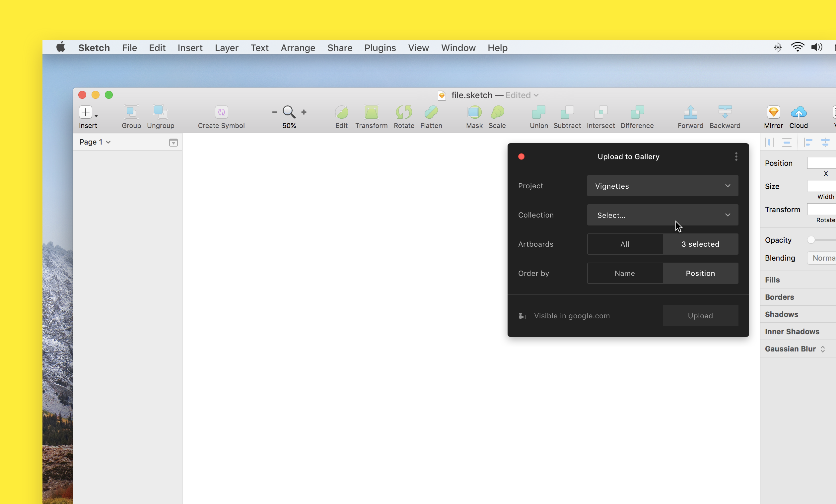Set Artboards to All
The height and width of the screenshot is (504, 836).
click(x=625, y=244)
